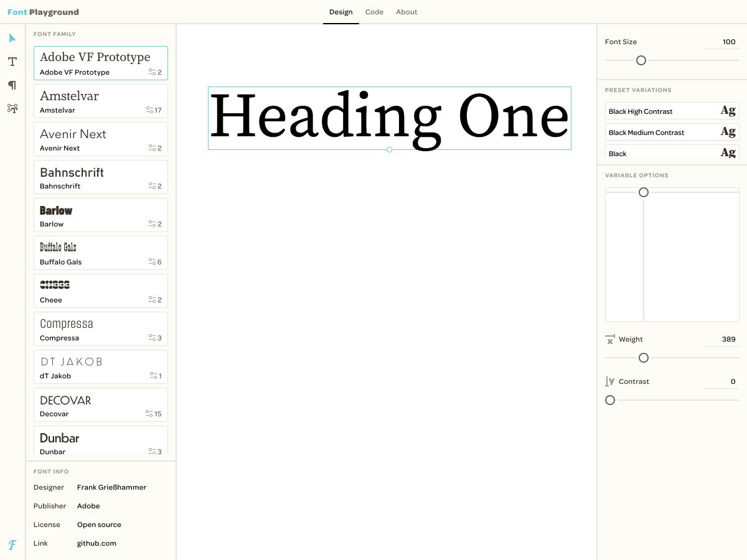The width and height of the screenshot is (747, 560).
Task: Click the Contrast y-axis icon
Action: (x=610, y=381)
